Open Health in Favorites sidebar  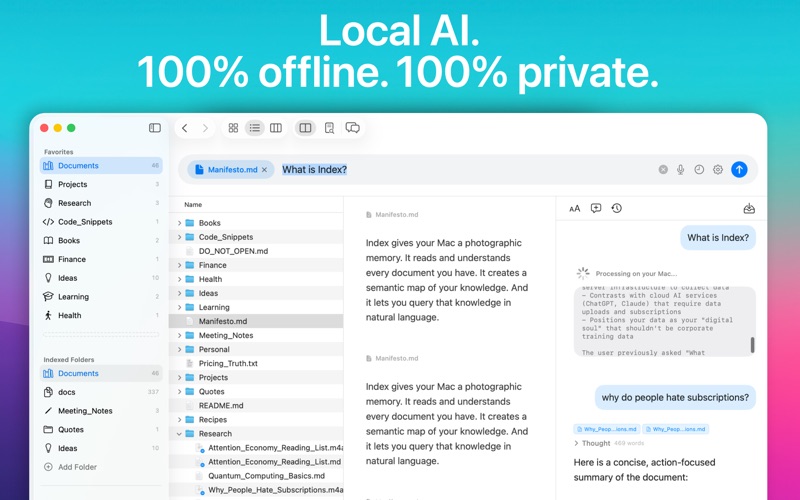point(101,315)
